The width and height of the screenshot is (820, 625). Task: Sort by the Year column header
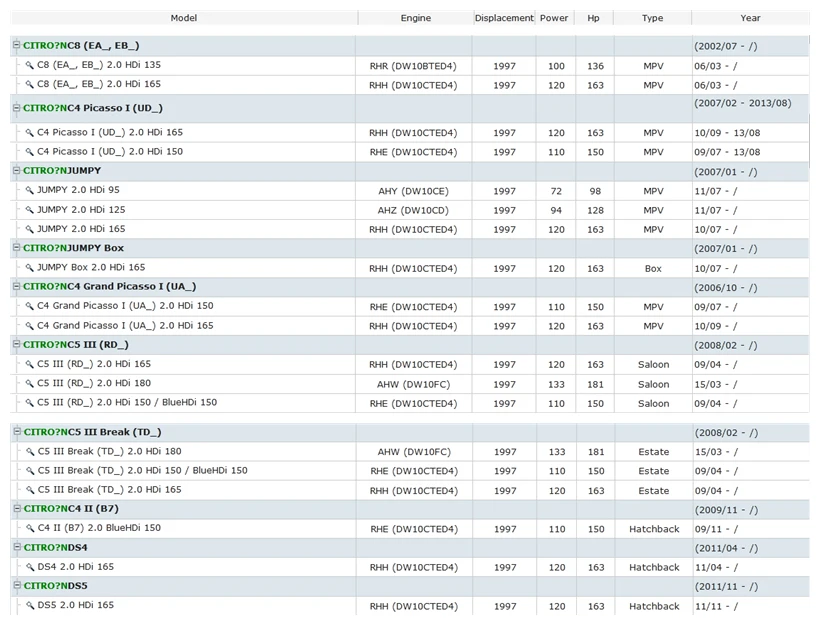[750, 18]
